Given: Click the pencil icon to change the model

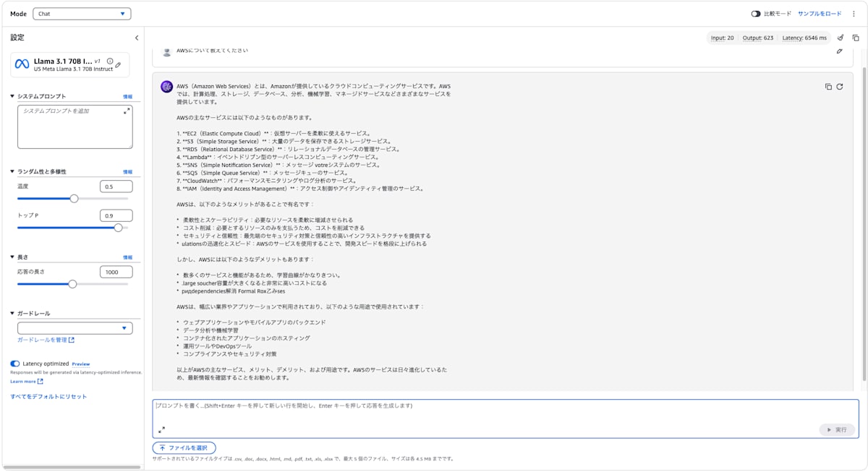Looking at the screenshot, I should [118, 65].
